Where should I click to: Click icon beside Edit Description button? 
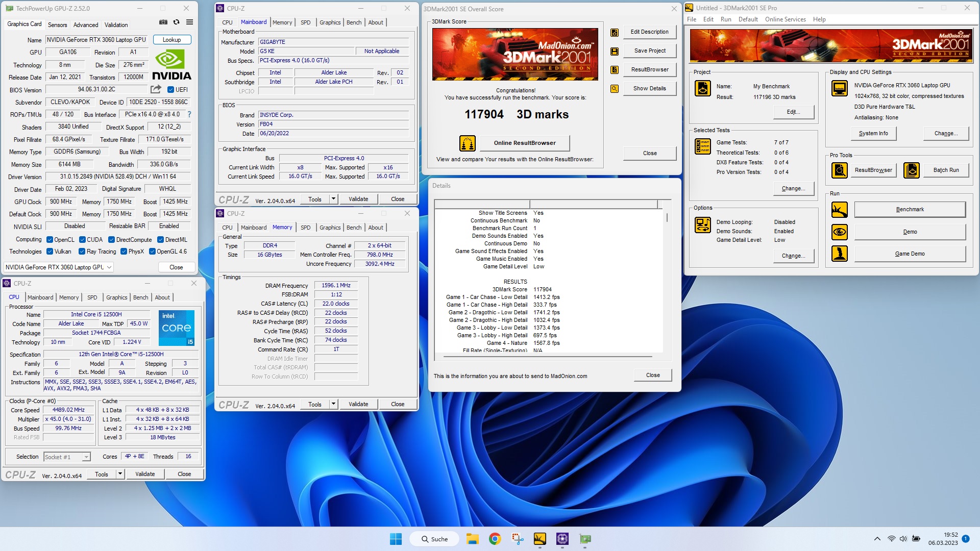tap(615, 32)
